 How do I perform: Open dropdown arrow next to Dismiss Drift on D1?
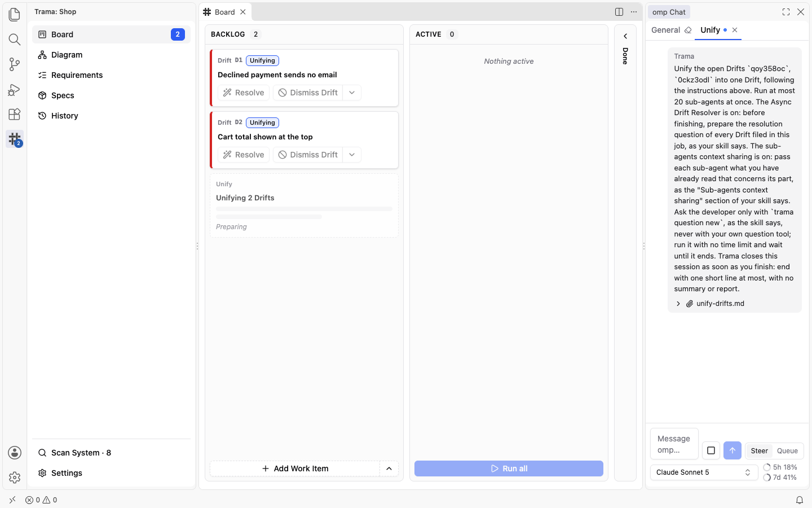pos(352,93)
